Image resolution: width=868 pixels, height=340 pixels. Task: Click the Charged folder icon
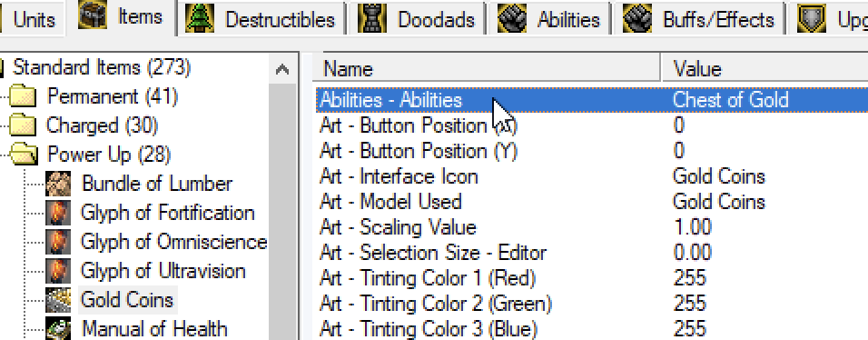[x=24, y=125]
